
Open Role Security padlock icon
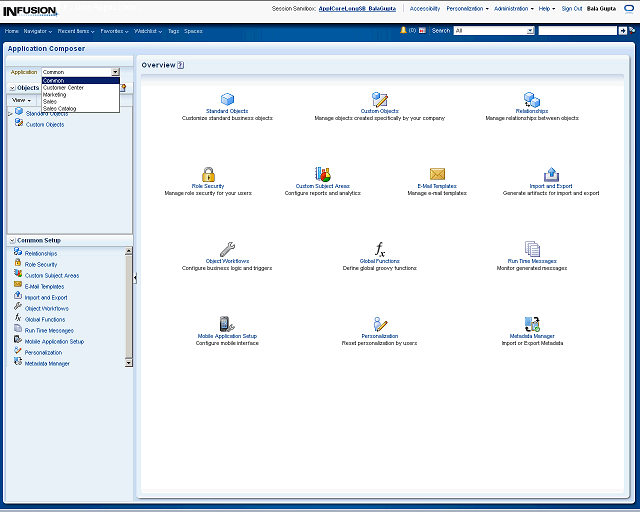pyautogui.click(x=208, y=174)
